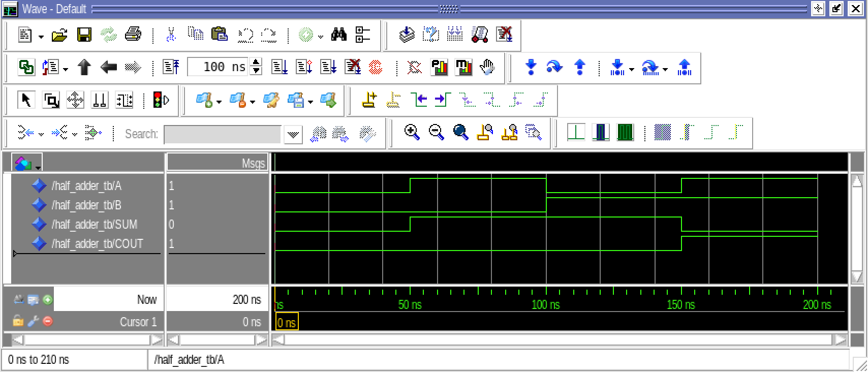This screenshot has width=868, height=372.
Task: Click Find Next Transition icon
Action: pos(443,100)
